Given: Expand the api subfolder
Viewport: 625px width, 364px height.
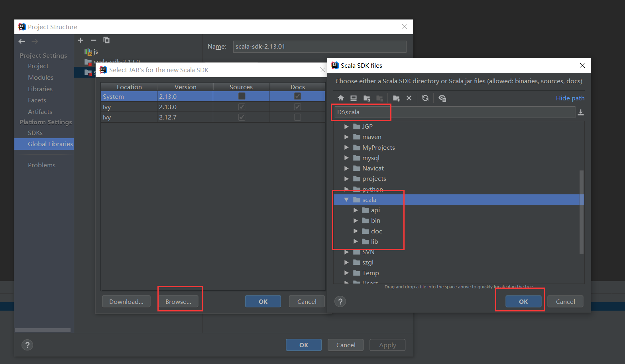Looking at the screenshot, I should 356,210.
